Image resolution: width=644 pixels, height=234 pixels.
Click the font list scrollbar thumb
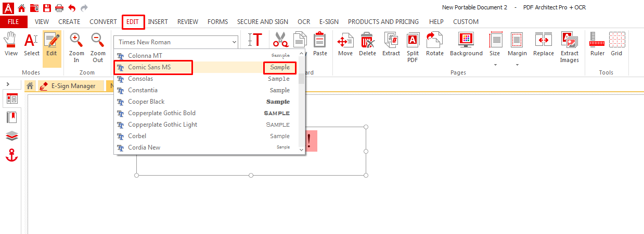point(301,78)
